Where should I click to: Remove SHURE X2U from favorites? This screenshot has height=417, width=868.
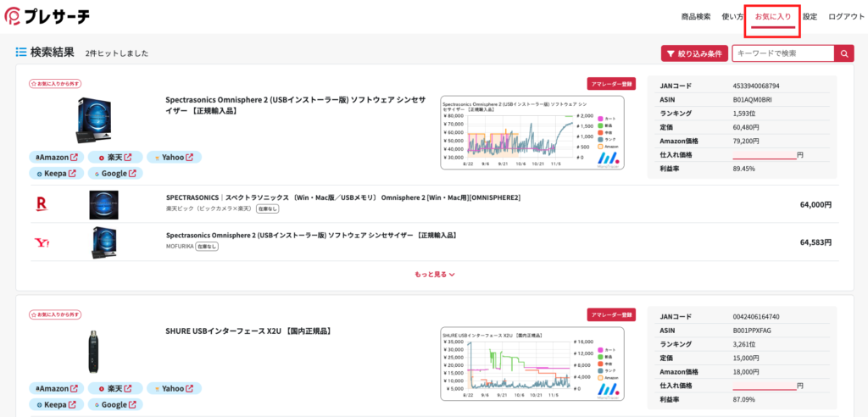(x=55, y=314)
